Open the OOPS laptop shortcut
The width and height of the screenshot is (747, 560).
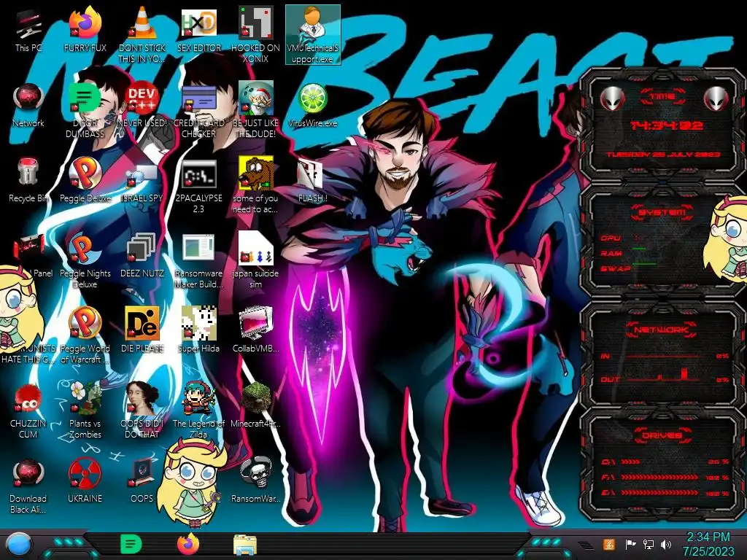(x=142, y=481)
